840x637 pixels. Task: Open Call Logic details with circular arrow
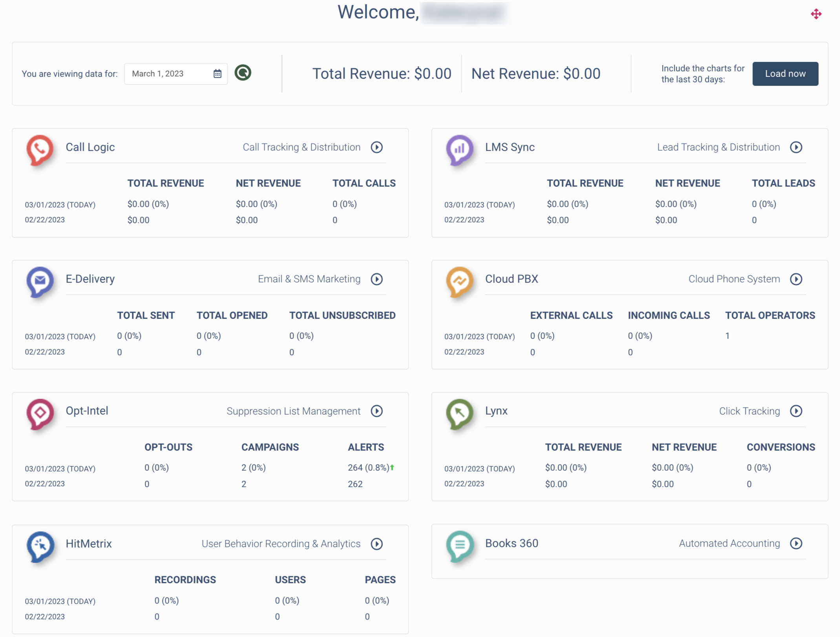[376, 147]
